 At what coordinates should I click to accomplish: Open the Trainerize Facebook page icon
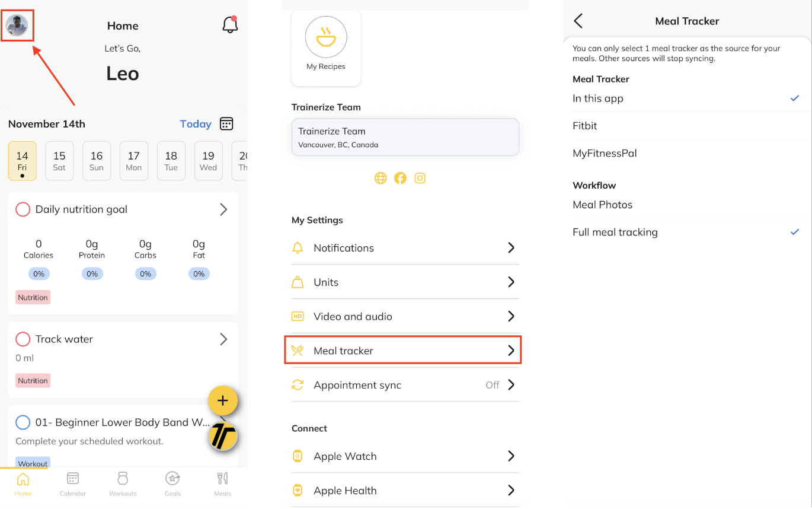coord(401,178)
